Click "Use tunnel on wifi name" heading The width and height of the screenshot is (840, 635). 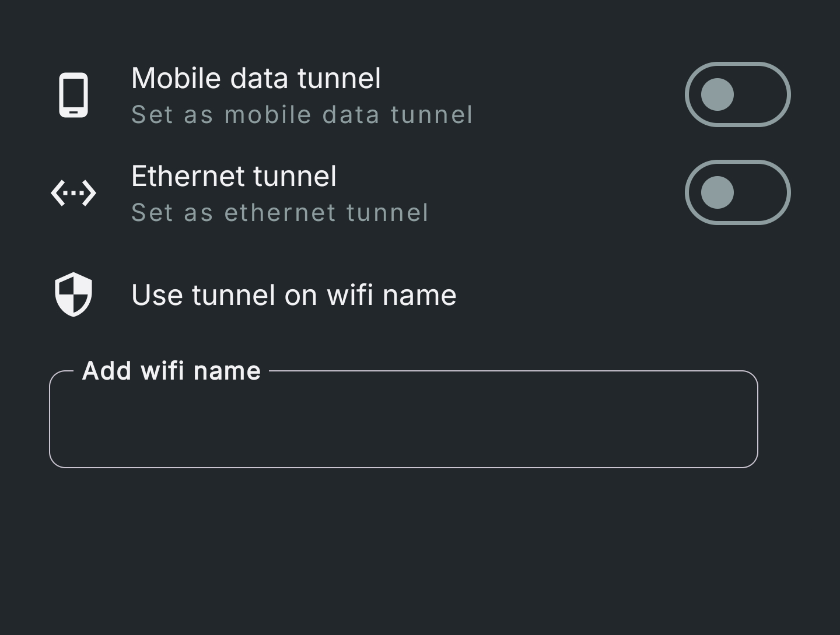point(294,295)
